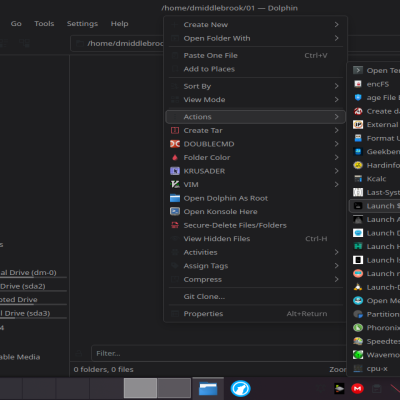Select the Format U… USB entry
The image size is (400, 400).
375,138
